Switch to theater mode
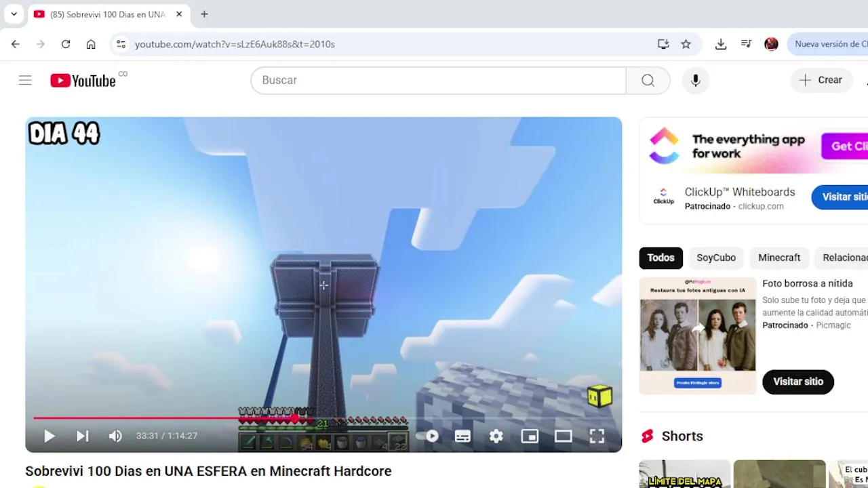 pos(563,436)
